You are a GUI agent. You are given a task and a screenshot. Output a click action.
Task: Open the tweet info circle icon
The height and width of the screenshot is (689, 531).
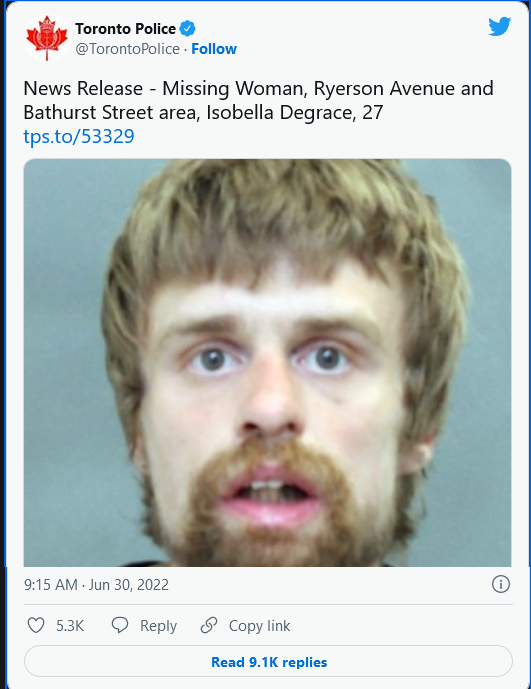(501, 584)
